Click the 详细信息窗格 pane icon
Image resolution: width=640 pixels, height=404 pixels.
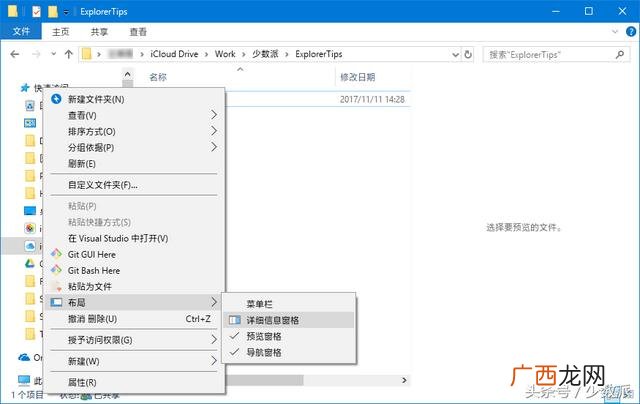[235, 320]
